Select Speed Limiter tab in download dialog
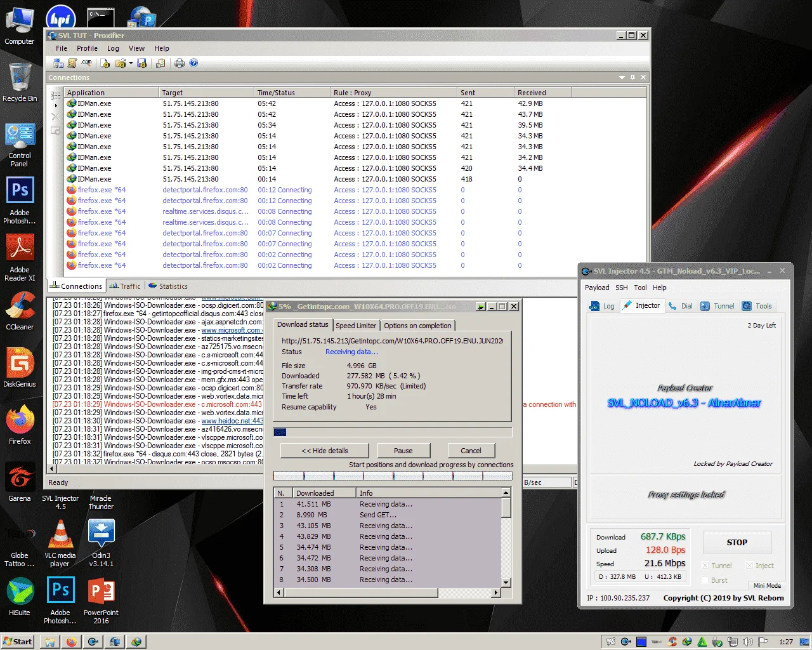 [356, 326]
